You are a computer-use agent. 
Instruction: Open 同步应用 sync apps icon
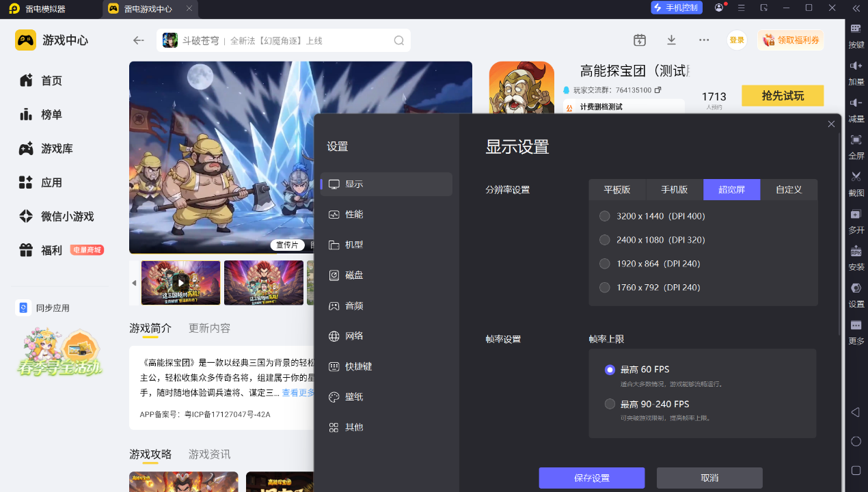point(23,308)
